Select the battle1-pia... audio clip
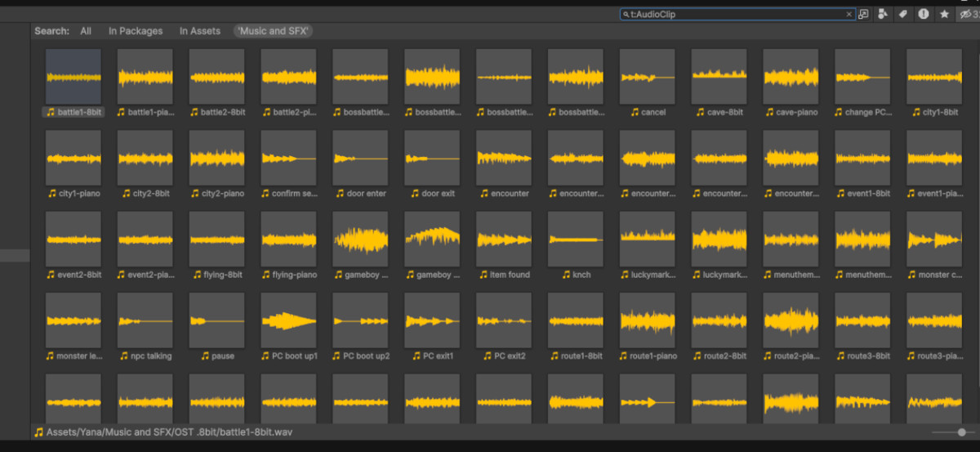Screen dimensions: 980x452 [x=145, y=83]
